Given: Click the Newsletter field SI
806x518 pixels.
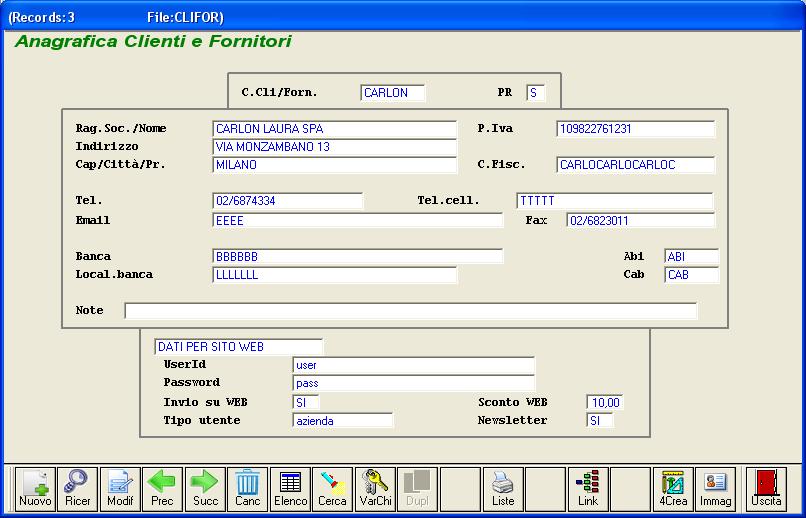Looking at the screenshot, I should pos(600,420).
